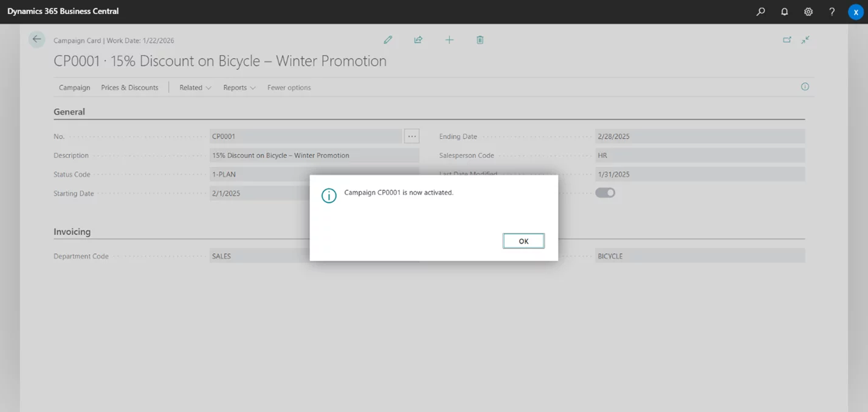Click the help question mark icon
The width and height of the screenshot is (868, 412).
click(832, 12)
